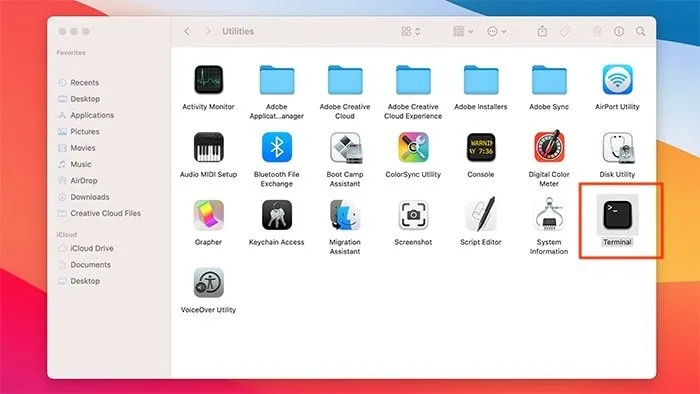Select ColorSync Utility icon
The height and width of the screenshot is (394, 700).
[x=413, y=147]
